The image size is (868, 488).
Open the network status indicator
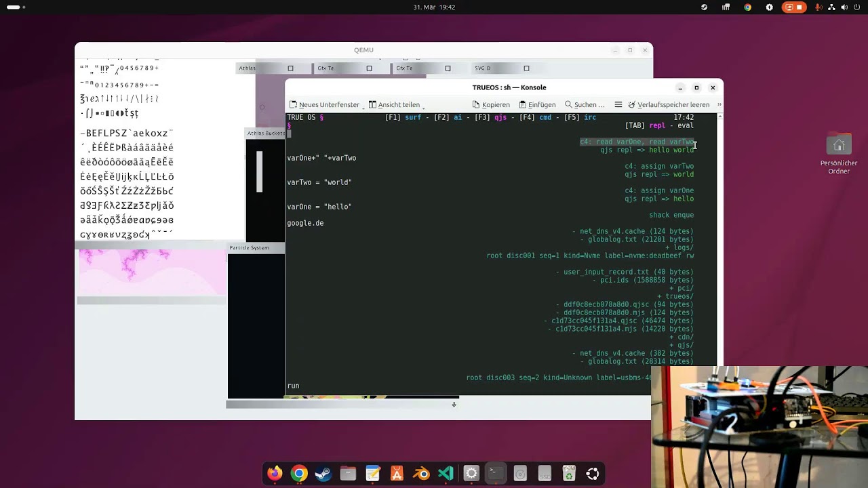click(831, 7)
